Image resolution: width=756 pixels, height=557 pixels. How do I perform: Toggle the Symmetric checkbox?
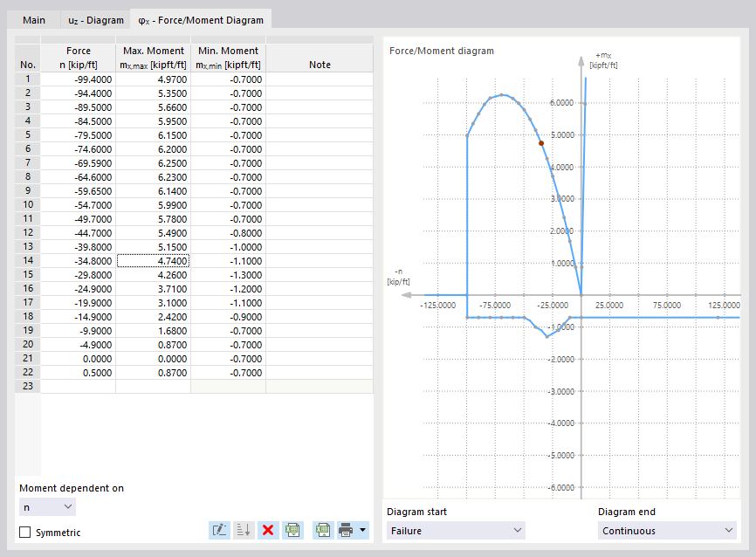(24, 532)
